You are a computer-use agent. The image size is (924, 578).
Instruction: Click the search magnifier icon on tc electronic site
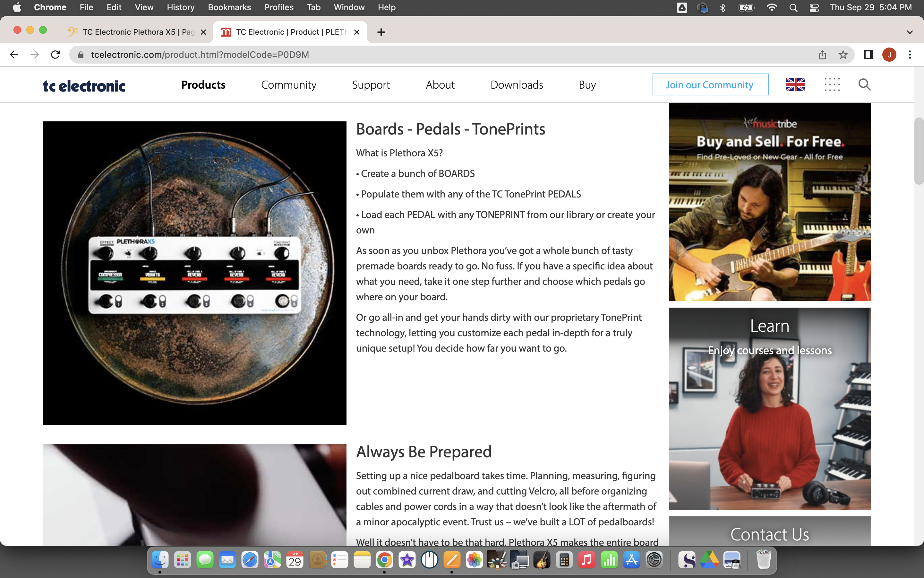[864, 84]
